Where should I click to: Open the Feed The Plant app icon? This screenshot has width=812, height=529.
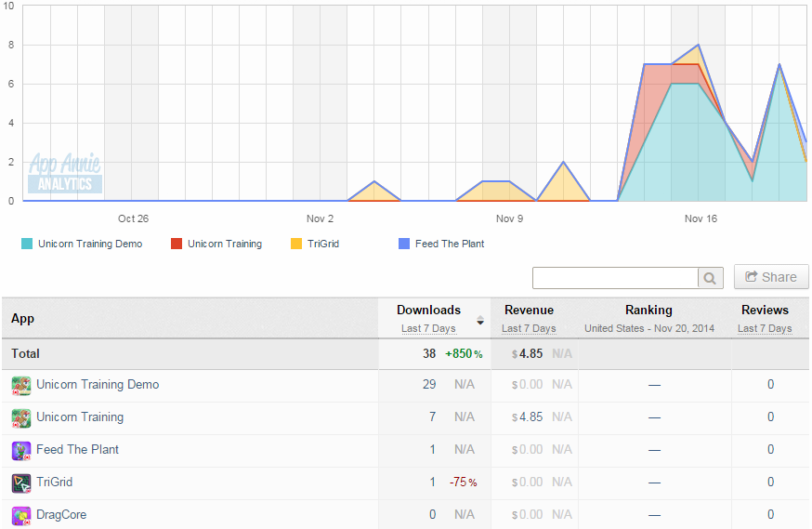point(21,451)
